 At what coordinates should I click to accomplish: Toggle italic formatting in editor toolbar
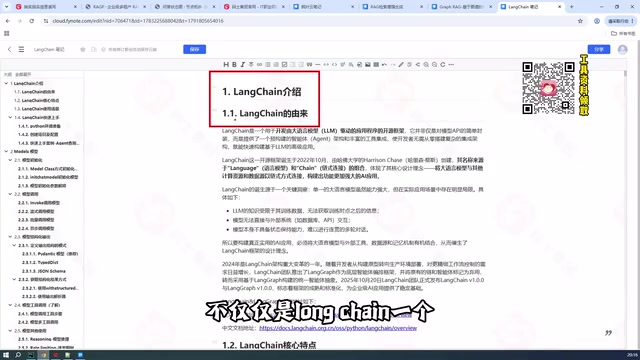pos(242,64)
